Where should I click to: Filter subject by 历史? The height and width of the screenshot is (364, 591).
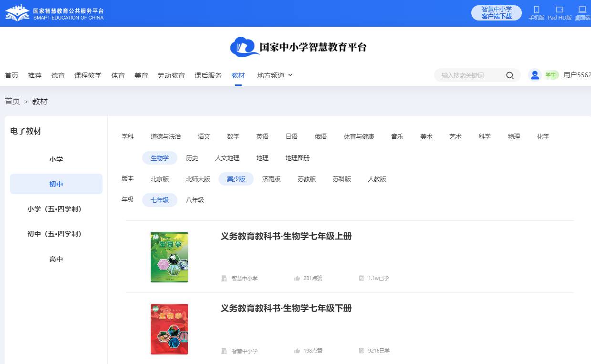192,158
